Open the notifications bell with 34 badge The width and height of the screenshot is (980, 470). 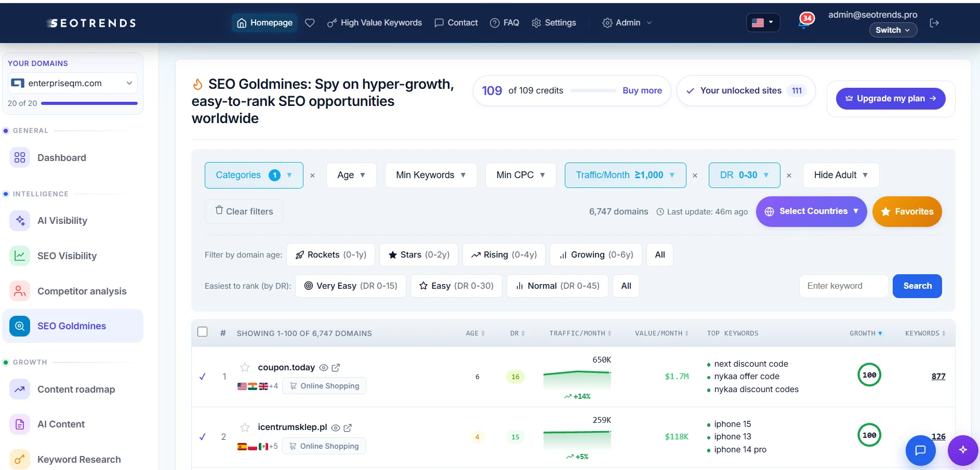click(x=805, y=22)
